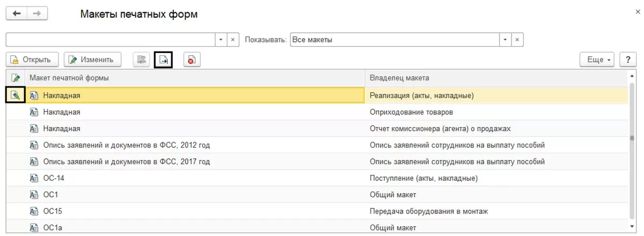The height and width of the screenshot is (236, 644).
Task: Click the edited-mark icon on first Накладная row
Action: tap(16, 95)
